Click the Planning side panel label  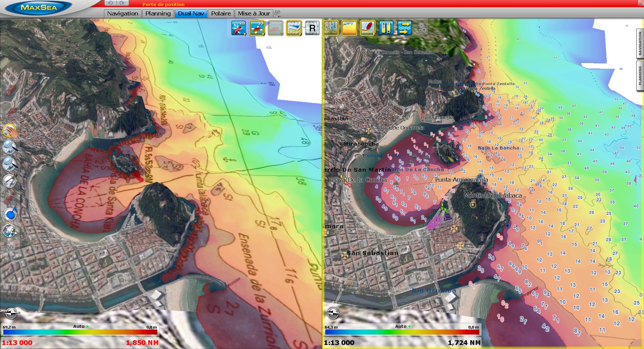pyautogui.click(x=639, y=76)
